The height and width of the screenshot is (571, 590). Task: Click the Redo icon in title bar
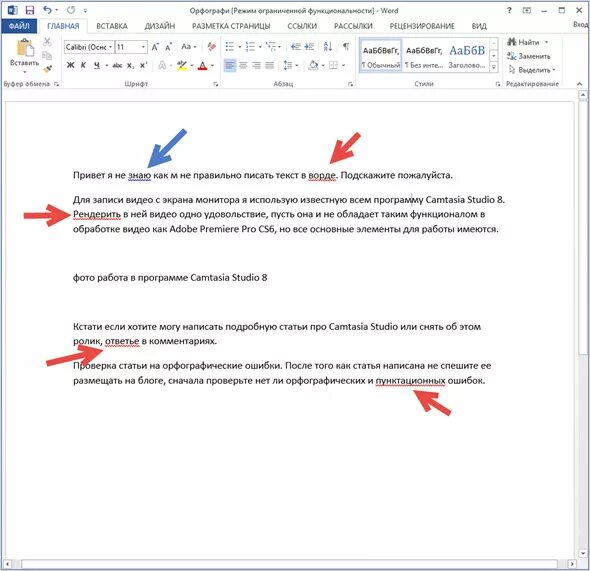click(x=71, y=10)
